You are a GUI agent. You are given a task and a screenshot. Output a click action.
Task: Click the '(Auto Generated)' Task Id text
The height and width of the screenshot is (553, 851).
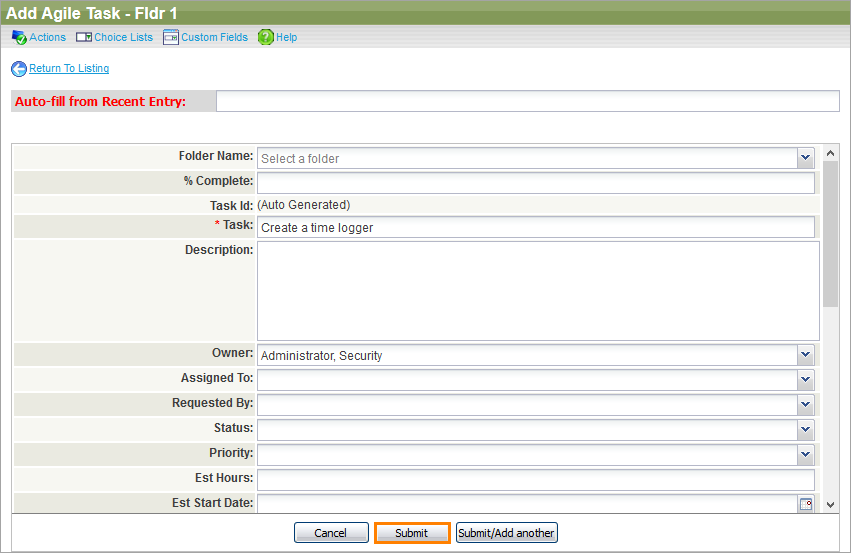[x=304, y=205]
